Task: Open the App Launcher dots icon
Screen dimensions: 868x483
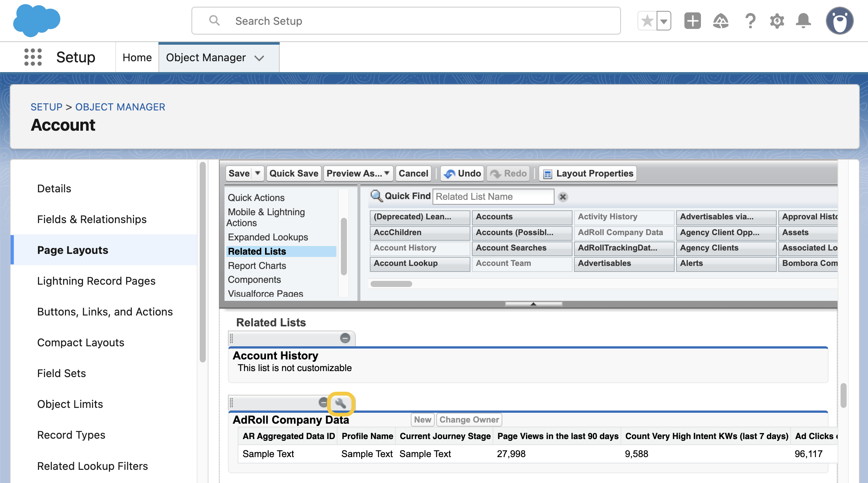Action: tap(33, 57)
